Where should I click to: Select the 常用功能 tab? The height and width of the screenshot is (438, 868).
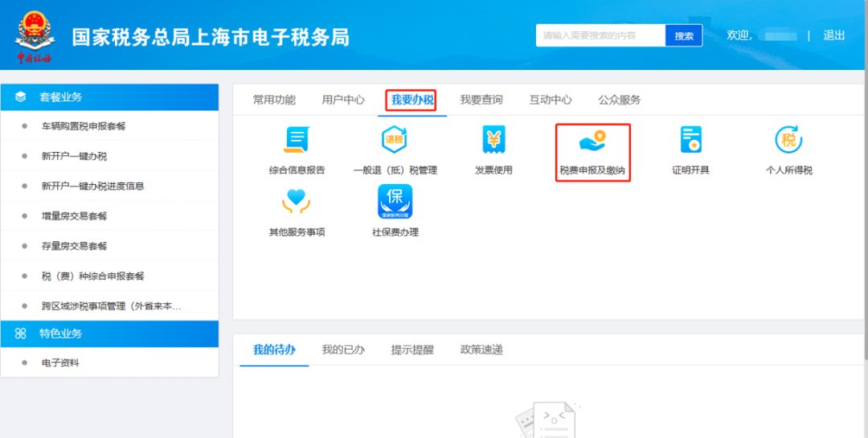click(274, 100)
